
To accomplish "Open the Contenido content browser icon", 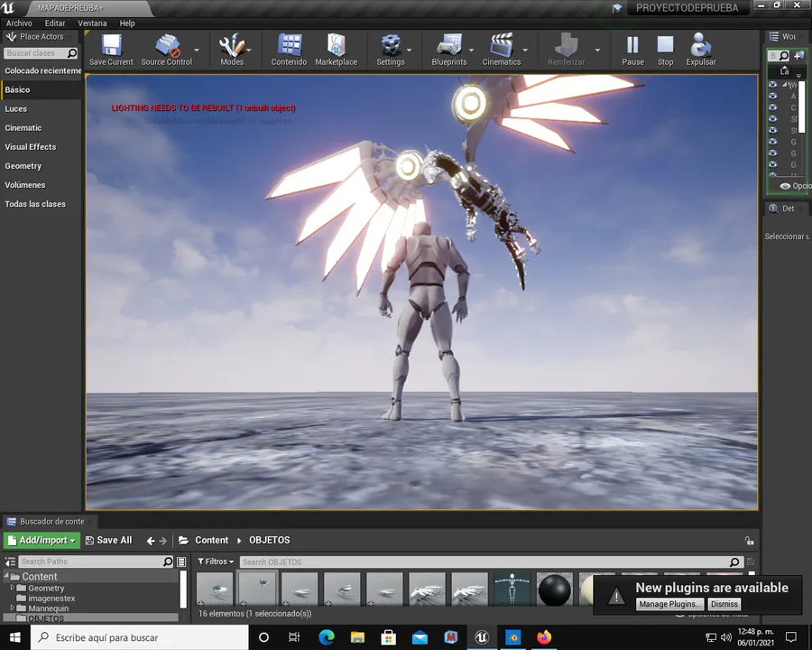I will [x=289, y=45].
